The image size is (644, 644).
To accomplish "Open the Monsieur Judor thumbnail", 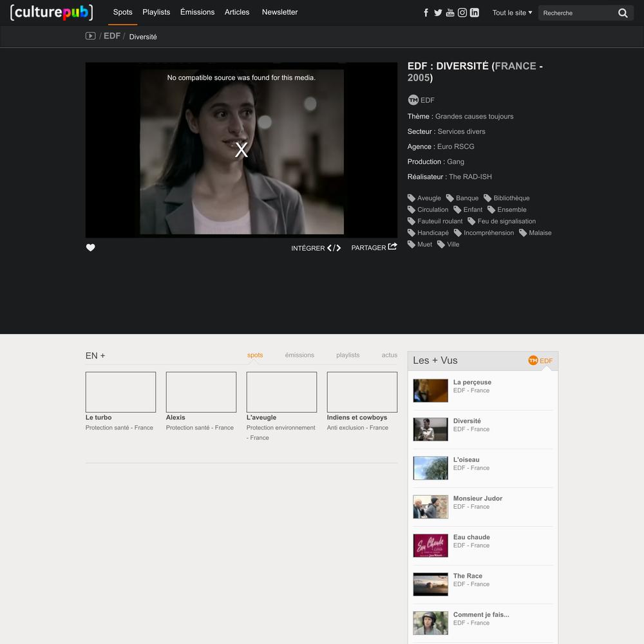I will click(x=430, y=506).
